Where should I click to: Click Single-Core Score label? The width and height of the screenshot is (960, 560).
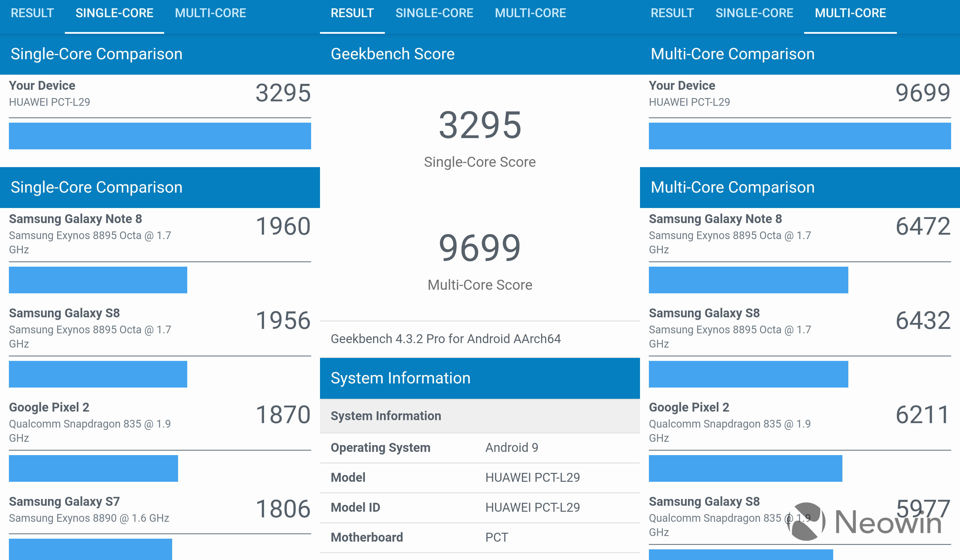coord(480,162)
